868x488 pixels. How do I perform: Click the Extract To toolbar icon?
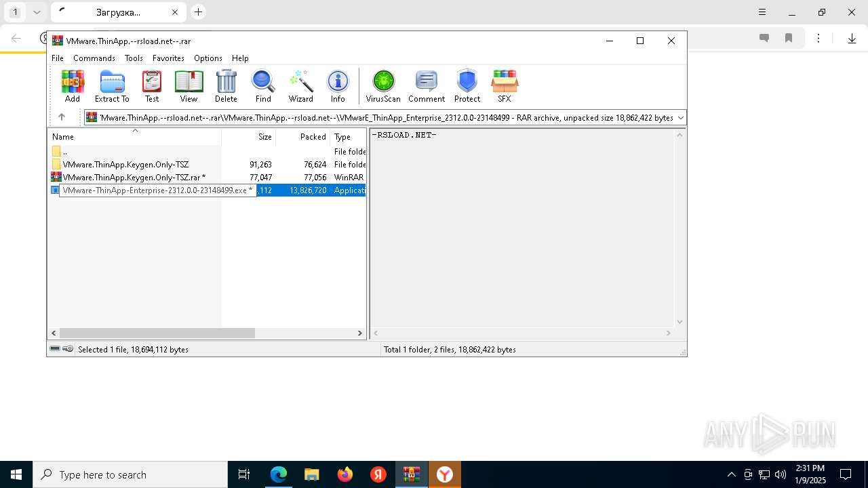[x=112, y=86]
